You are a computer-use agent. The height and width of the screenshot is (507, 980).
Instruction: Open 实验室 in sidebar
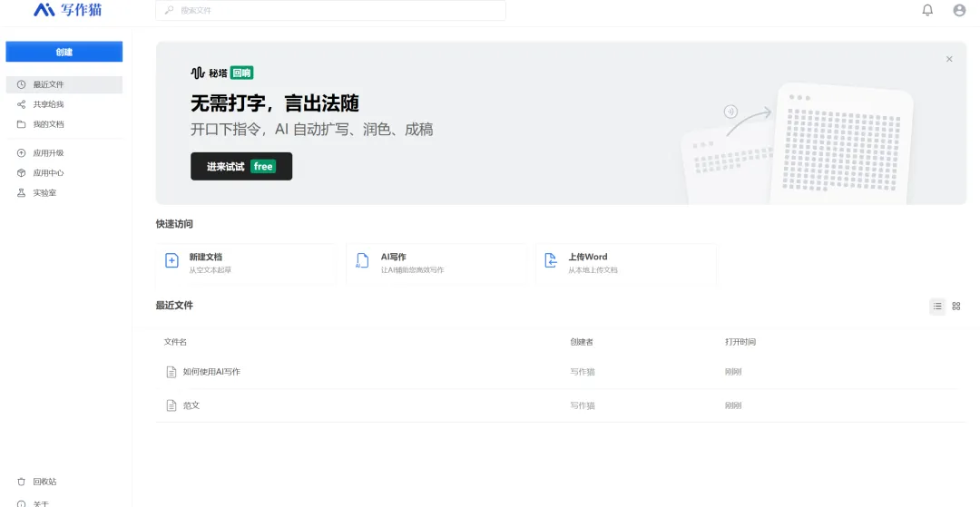tap(64, 193)
